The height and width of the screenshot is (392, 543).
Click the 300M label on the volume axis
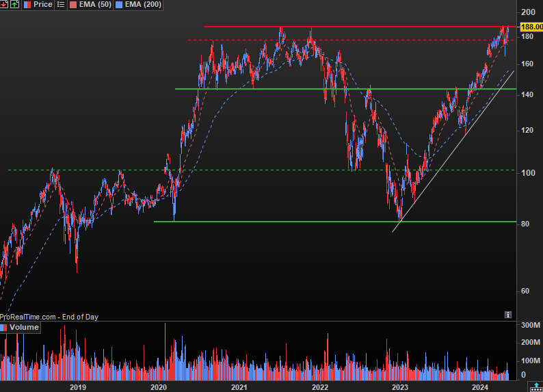tap(531, 325)
